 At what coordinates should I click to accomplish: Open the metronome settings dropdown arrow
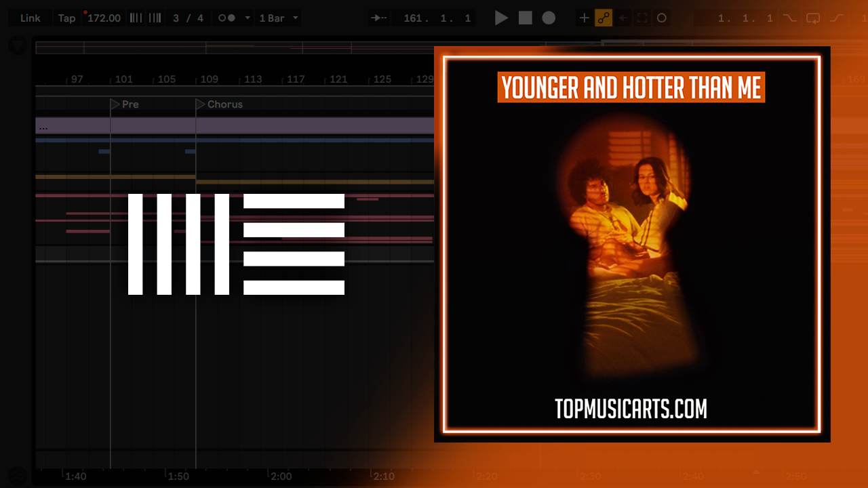tap(247, 18)
